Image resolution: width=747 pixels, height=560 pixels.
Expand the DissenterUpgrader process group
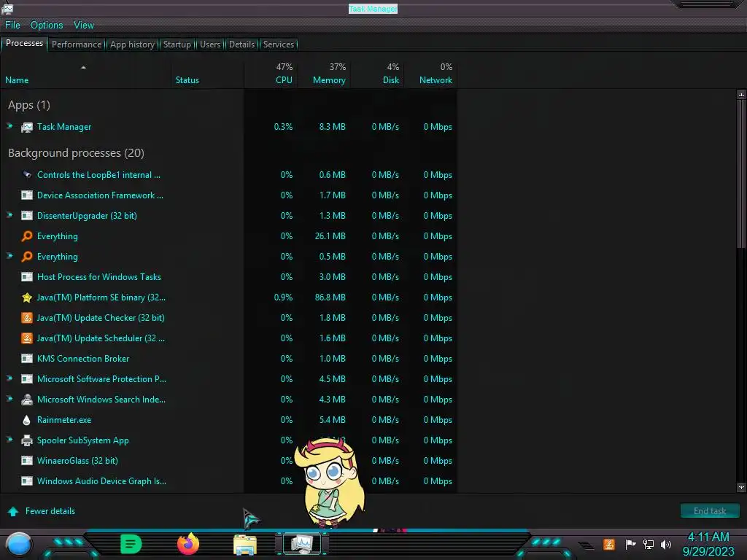pyautogui.click(x=9, y=215)
